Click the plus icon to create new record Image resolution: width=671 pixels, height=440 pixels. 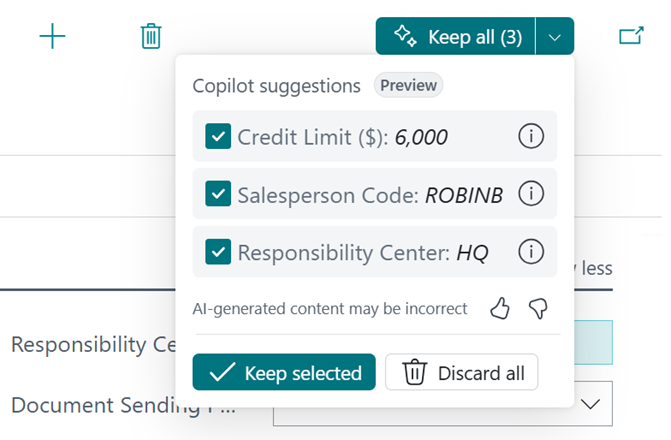tap(52, 37)
